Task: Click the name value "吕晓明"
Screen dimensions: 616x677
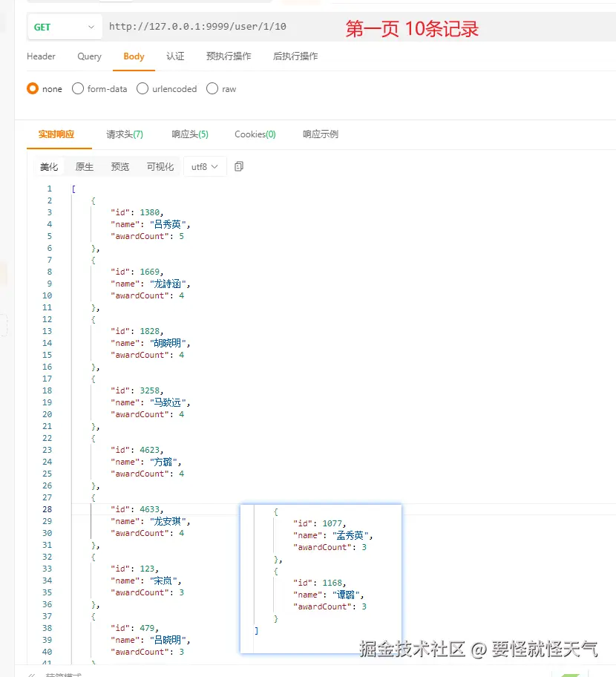Action: coord(168,640)
